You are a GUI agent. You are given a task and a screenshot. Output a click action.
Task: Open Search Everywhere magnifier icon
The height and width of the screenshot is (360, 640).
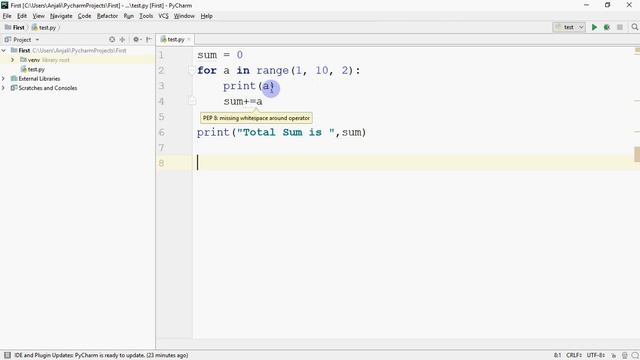pyautogui.click(x=634, y=27)
